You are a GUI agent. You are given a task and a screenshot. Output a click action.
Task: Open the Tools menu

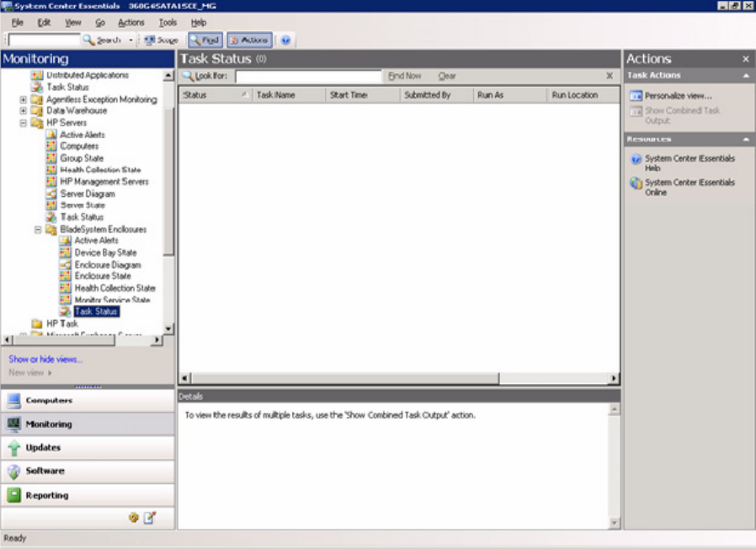[x=168, y=23]
